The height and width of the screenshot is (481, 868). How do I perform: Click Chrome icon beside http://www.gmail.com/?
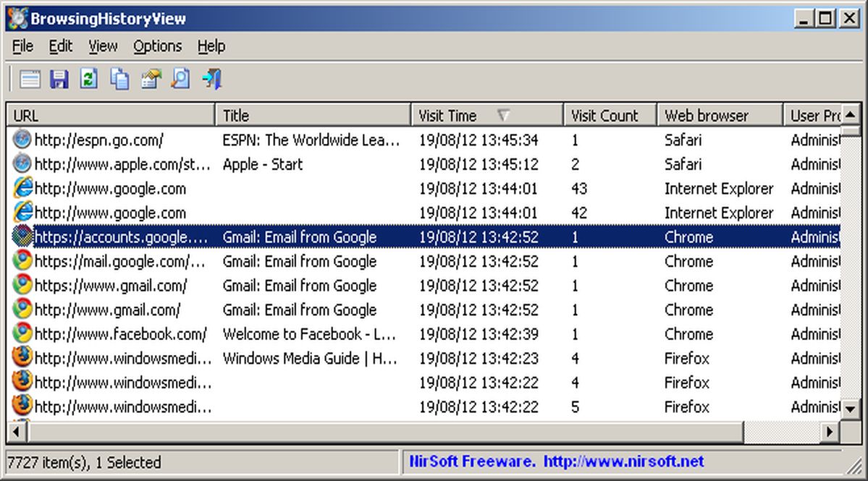(22, 310)
